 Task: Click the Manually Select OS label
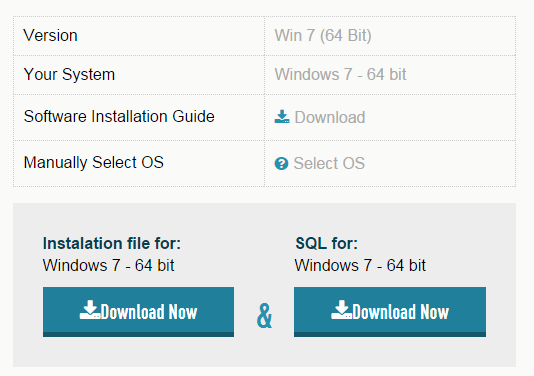coord(94,162)
